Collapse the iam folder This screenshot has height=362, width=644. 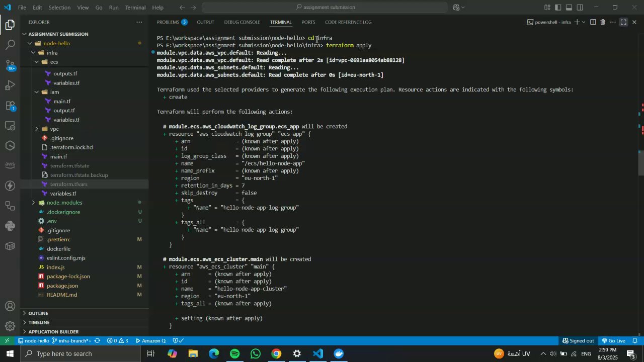tap(37, 92)
